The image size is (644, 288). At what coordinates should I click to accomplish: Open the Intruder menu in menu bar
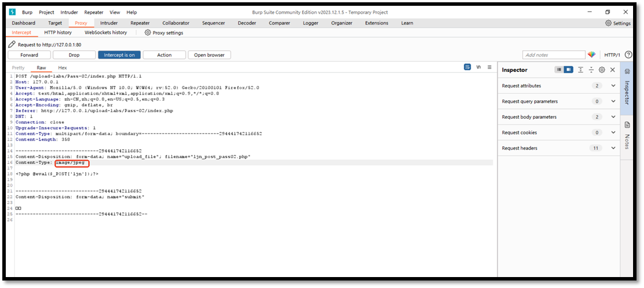pos(69,12)
